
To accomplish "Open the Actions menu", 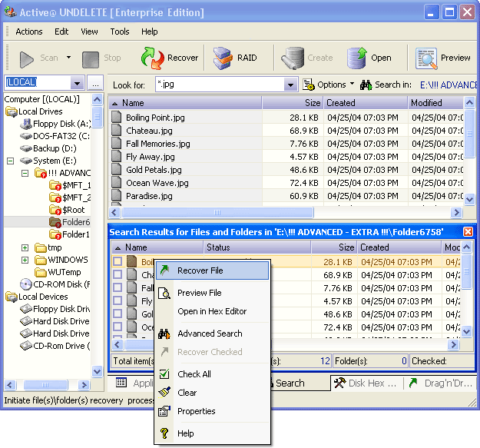I will point(29,32).
